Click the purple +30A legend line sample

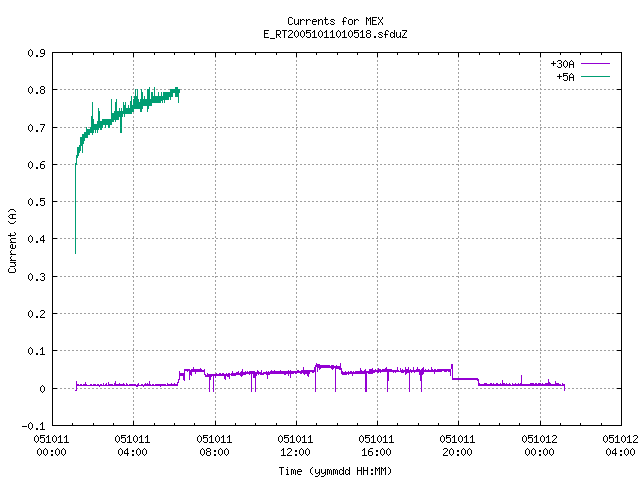point(595,64)
